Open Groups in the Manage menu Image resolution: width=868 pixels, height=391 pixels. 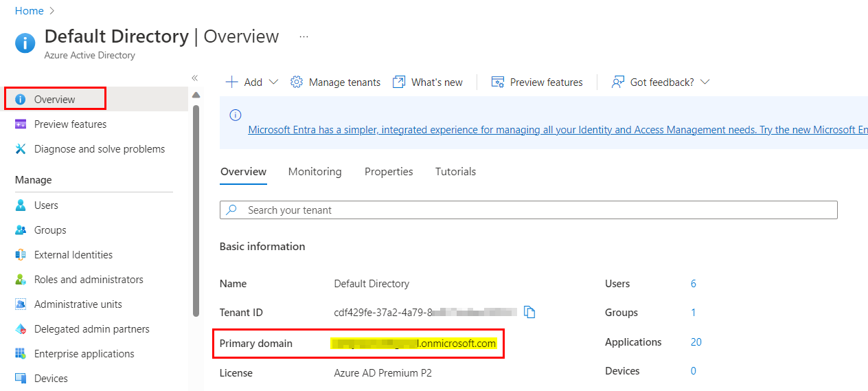tap(50, 230)
